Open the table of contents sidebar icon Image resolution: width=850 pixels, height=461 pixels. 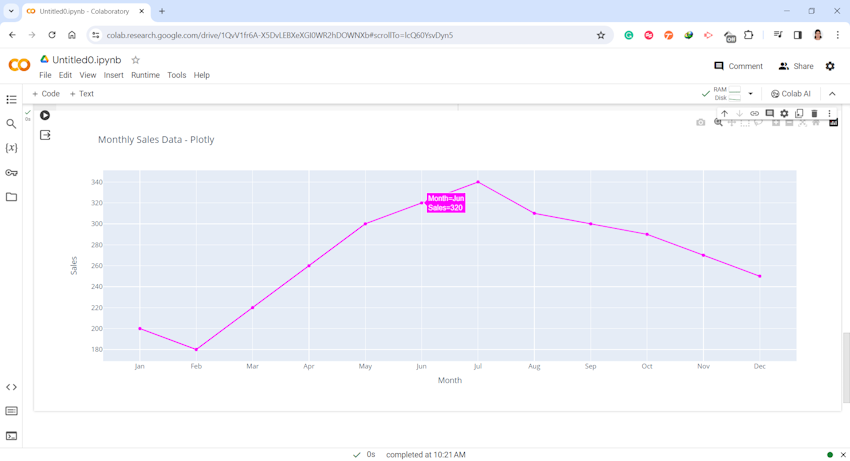point(11,100)
